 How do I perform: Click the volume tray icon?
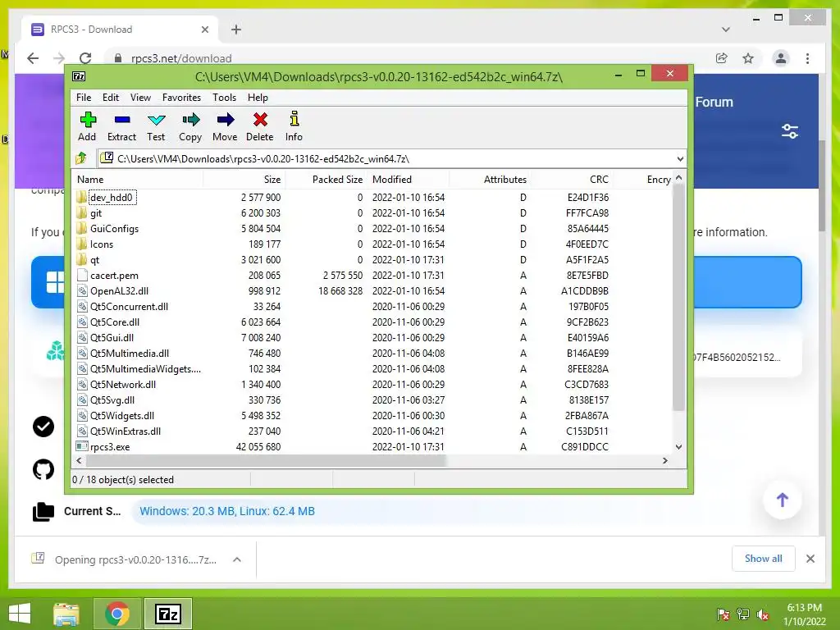pos(763,614)
